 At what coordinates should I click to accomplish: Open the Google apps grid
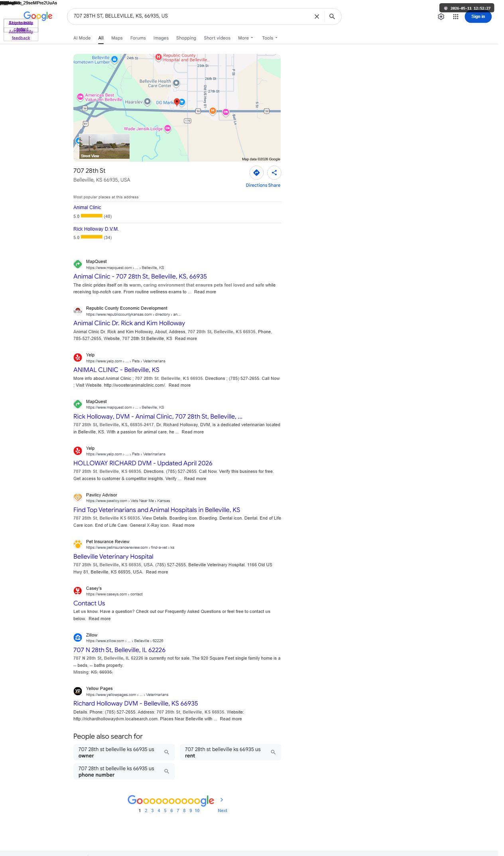point(456,17)
